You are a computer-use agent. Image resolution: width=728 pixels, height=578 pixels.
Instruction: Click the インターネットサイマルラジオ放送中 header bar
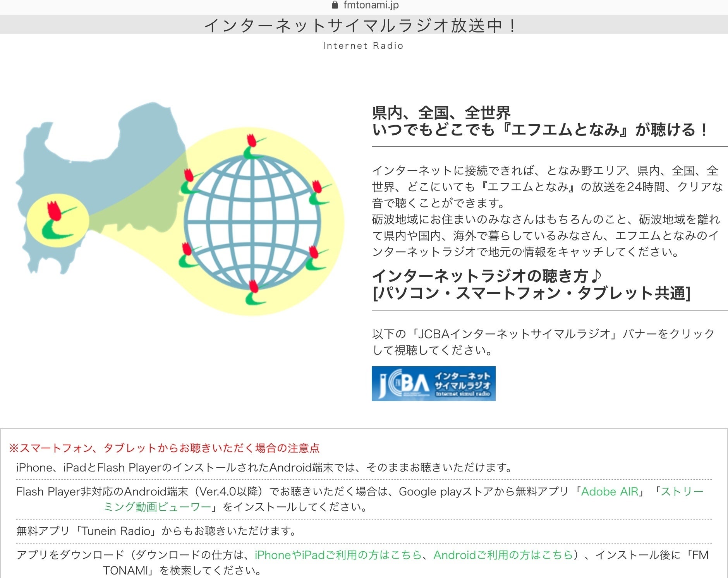click(364, 24)
